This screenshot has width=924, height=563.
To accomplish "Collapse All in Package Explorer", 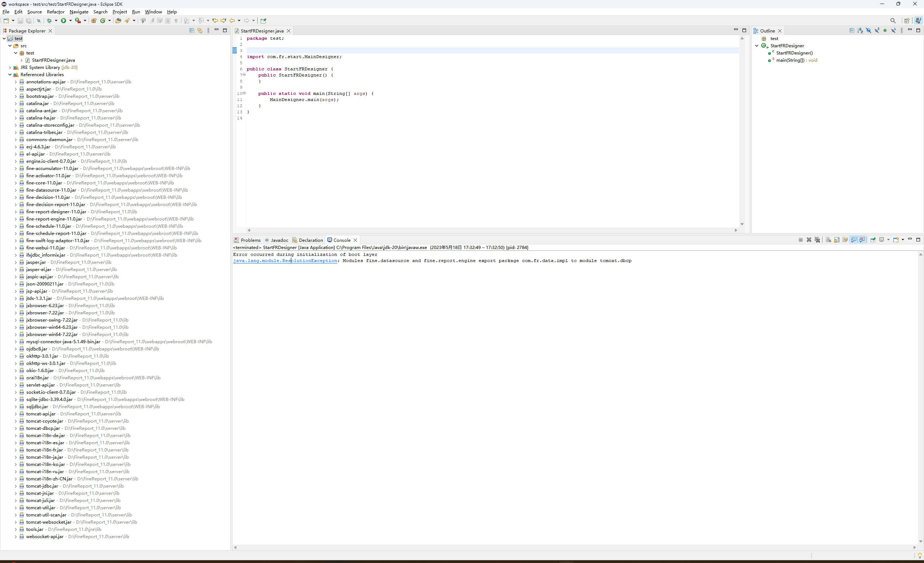I will [x=192, y=30].
